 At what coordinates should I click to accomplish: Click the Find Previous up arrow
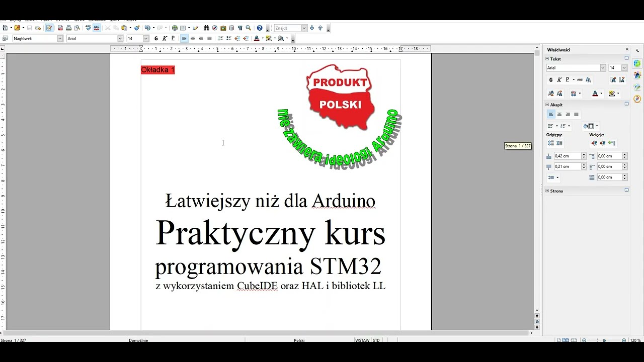[x=320, y=28]
